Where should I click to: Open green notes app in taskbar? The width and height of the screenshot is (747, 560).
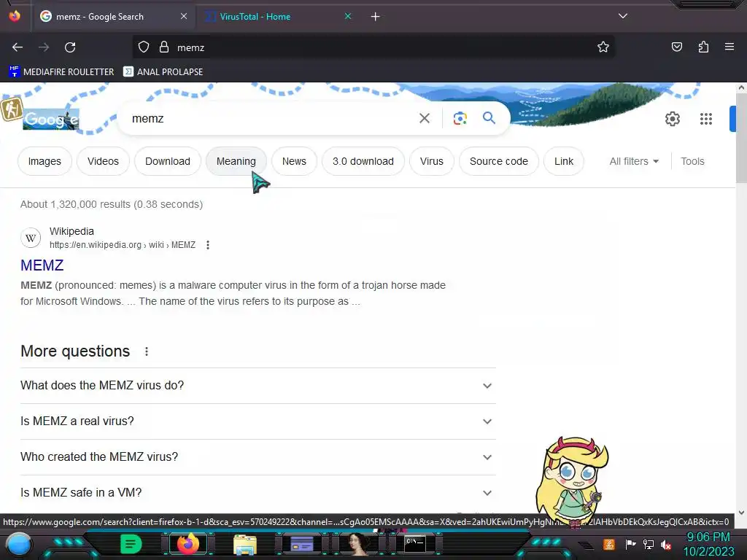click(131, 544)
